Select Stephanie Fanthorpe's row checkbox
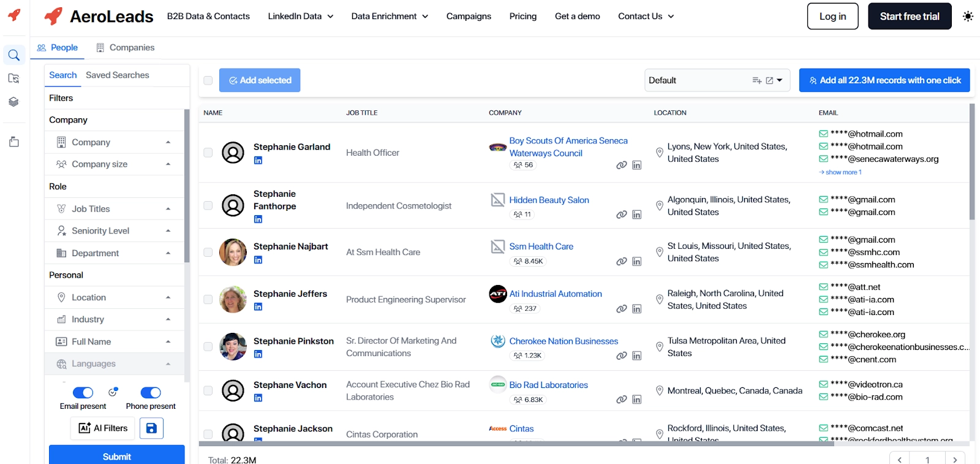Screen dimensions: 980x464 click(208, 206)
